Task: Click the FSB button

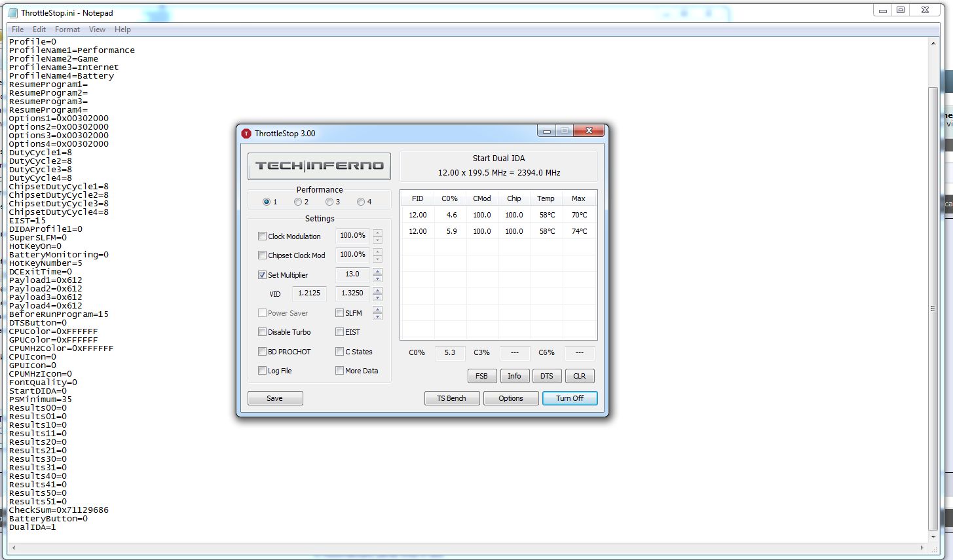Action: pos(481,376)
